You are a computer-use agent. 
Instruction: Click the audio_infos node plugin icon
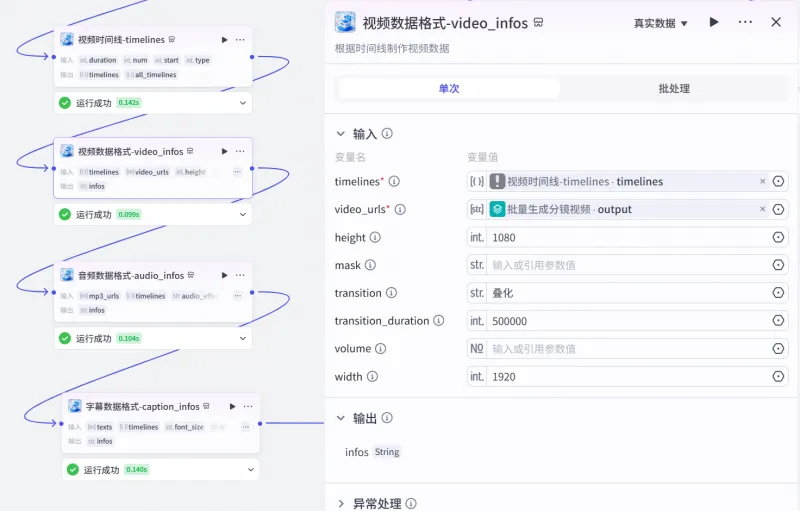[x=67, y=275]
